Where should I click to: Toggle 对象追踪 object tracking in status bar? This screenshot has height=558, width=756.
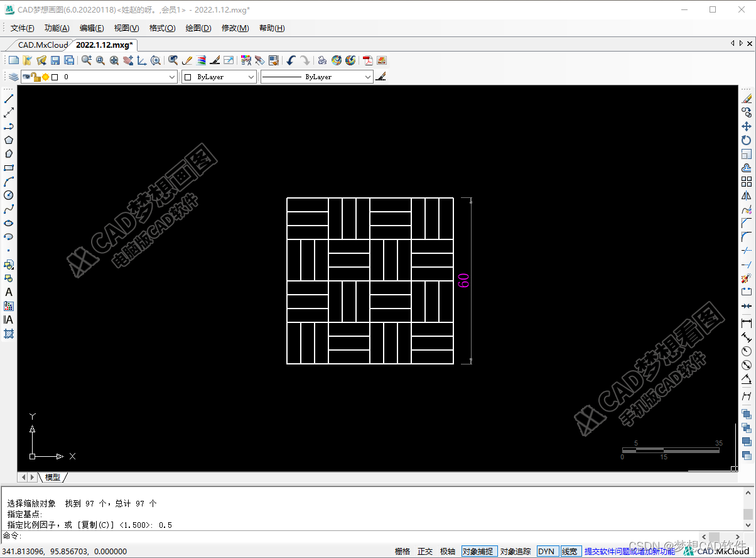(516, 551)
